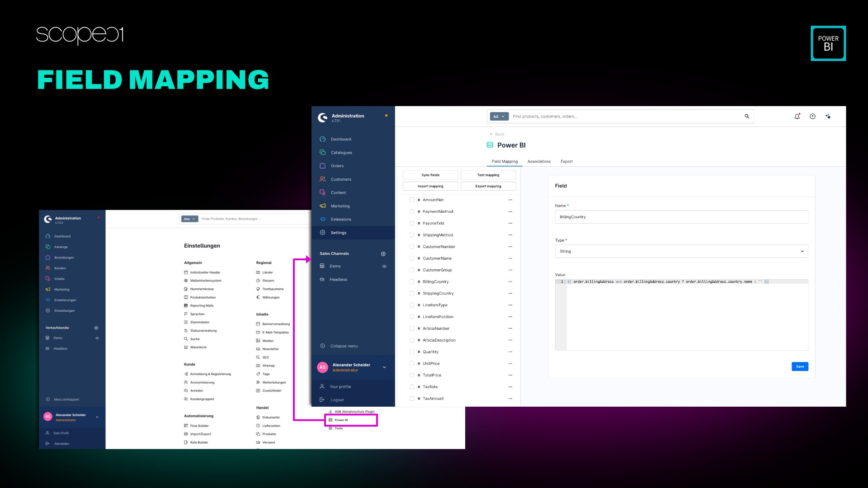Open LineItemType row options menu
Screen dimensions: 868x488
(510, 305)
